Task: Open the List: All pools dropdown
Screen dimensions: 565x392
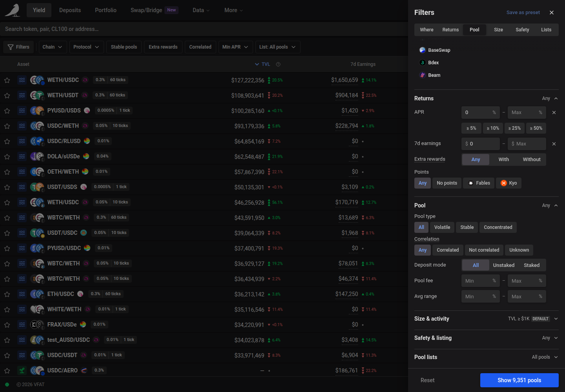Action: pos(277,47)
